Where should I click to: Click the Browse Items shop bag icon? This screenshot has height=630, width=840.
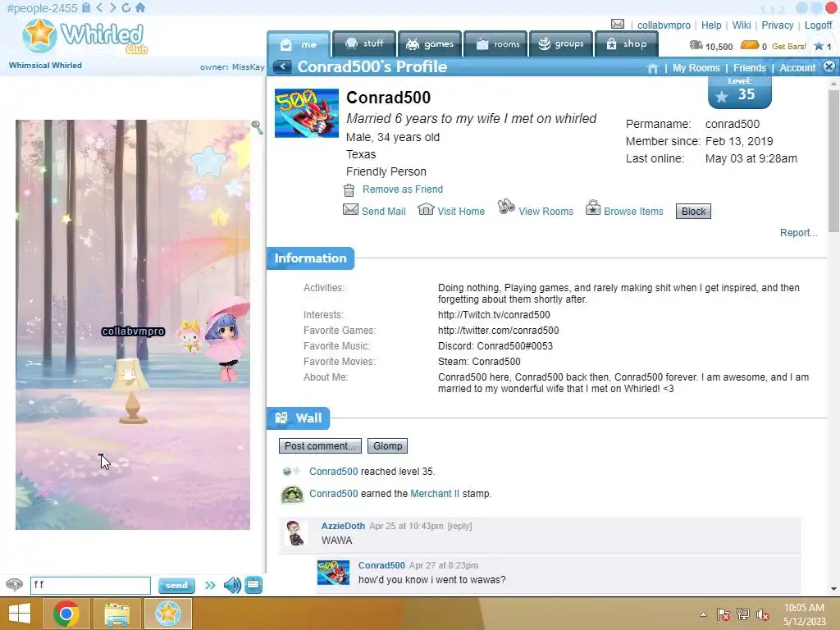coord(592,208)
